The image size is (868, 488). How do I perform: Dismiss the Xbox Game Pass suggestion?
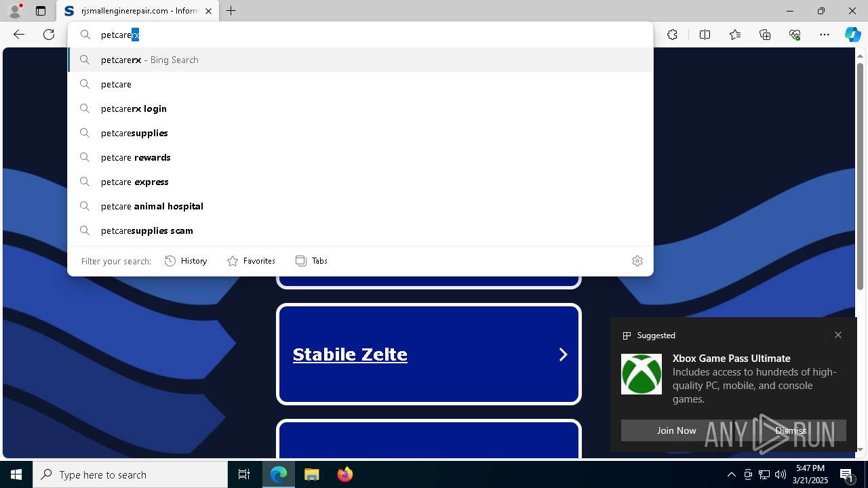[x=791, y=430]
